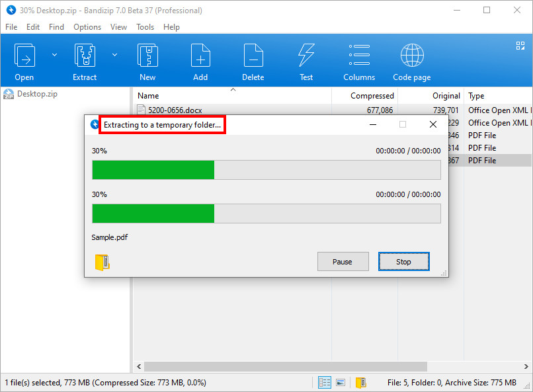Click the horizontal scrollbar in file list

284,366
